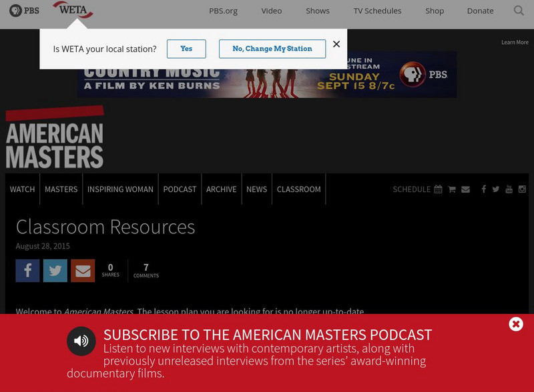Open the Schedule calendar link
The height and width of the screenshot is (392, 534).
tap(418, 189)
